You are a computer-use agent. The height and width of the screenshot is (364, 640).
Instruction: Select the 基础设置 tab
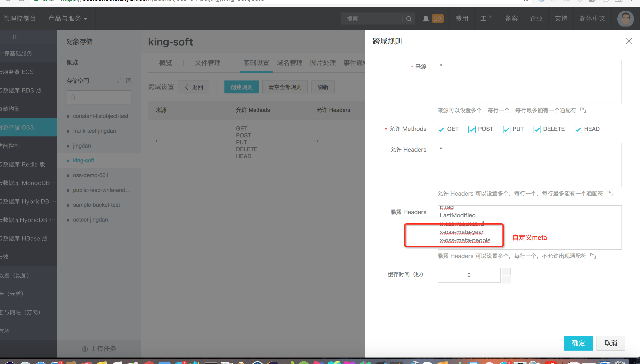256,62
